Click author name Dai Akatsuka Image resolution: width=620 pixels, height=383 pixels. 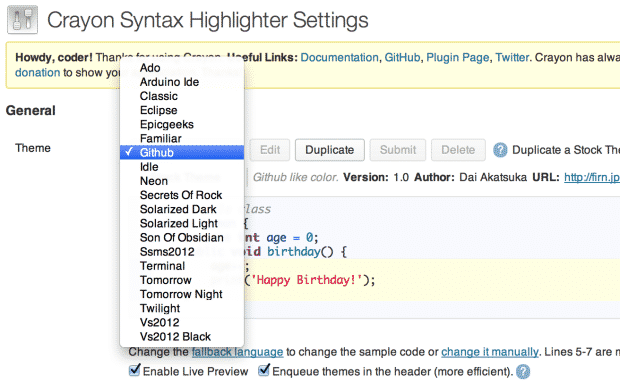493,177
